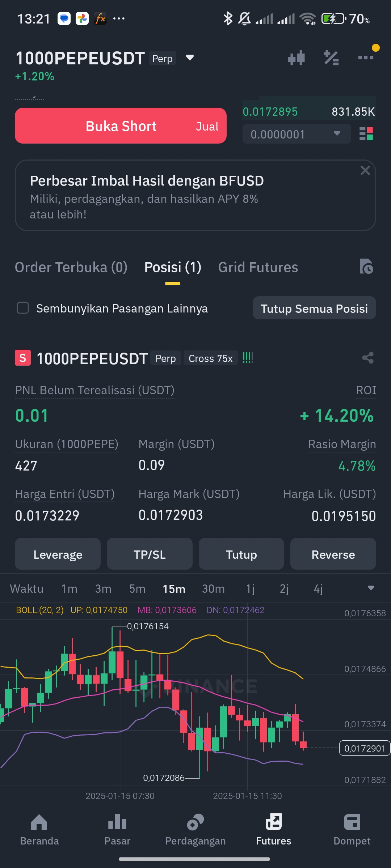This screenshot has height=868, width=391.
Task: Select the 30m chart interval
Action: (x=213, y=589)
